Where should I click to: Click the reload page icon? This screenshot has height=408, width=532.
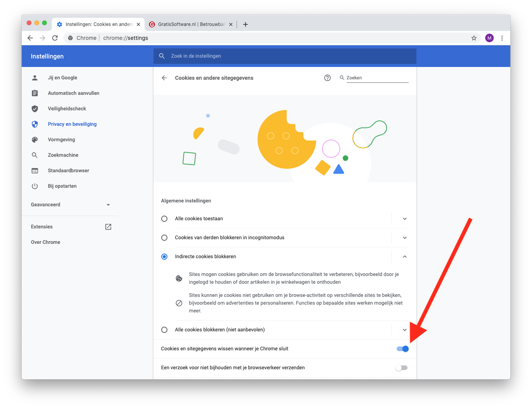pos(55,38)
